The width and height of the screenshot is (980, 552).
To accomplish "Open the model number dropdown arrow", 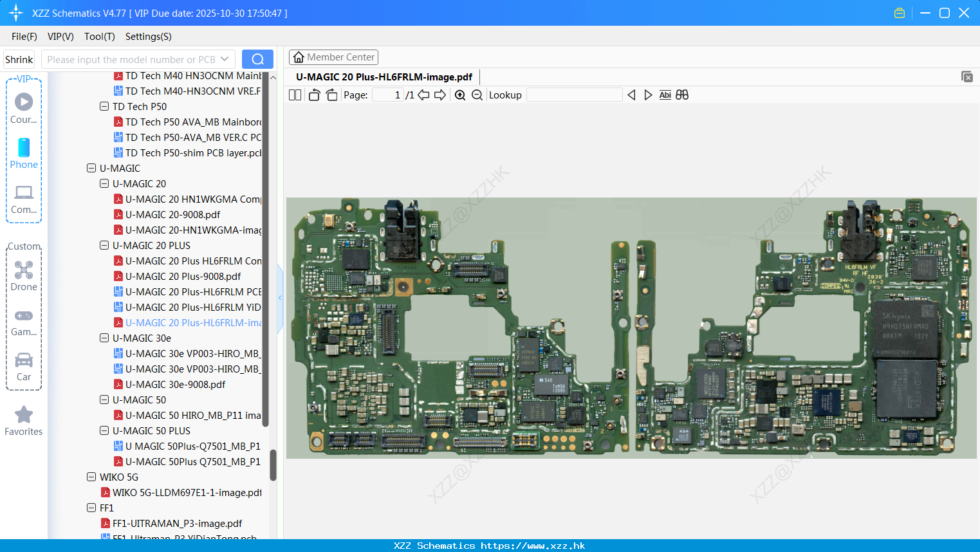I will [x=225, y=59].
